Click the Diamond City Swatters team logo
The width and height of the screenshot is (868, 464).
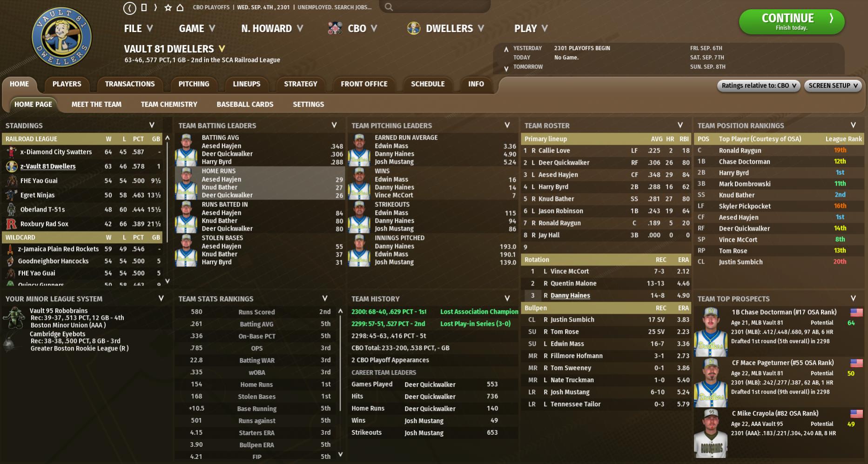[12, 152]
